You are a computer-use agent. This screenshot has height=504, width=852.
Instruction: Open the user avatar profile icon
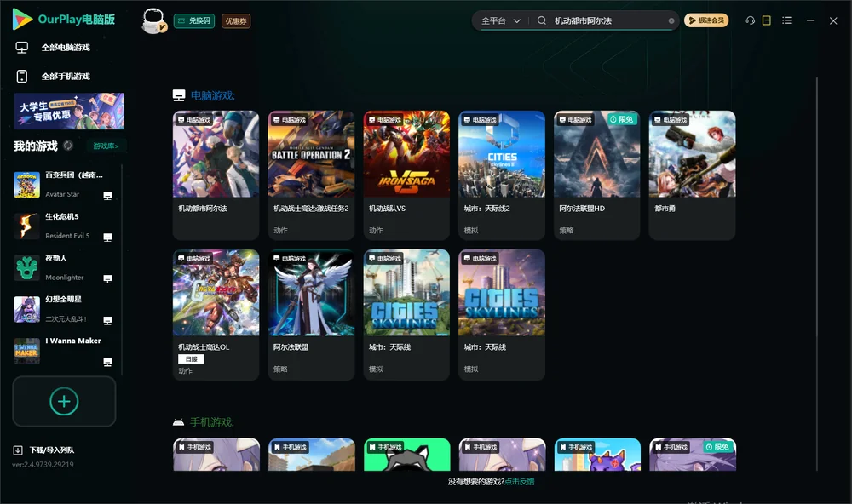[x=153, y=20]
